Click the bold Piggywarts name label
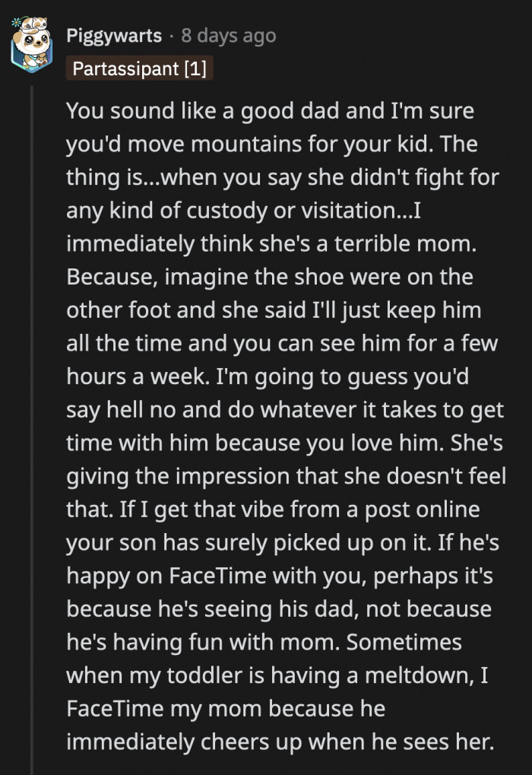The height and width of the screenshot is (775, 532). (x=114, y=36)
